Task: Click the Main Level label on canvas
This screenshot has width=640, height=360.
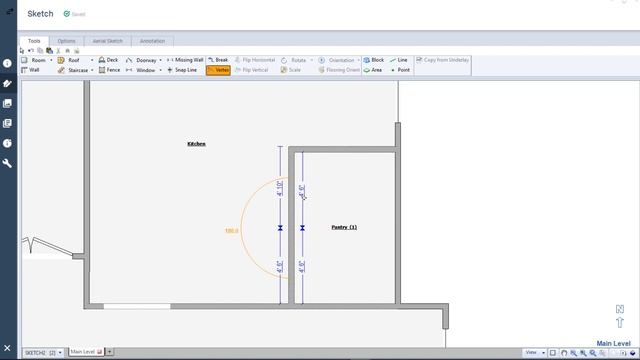Action: (x=613, y=344)
